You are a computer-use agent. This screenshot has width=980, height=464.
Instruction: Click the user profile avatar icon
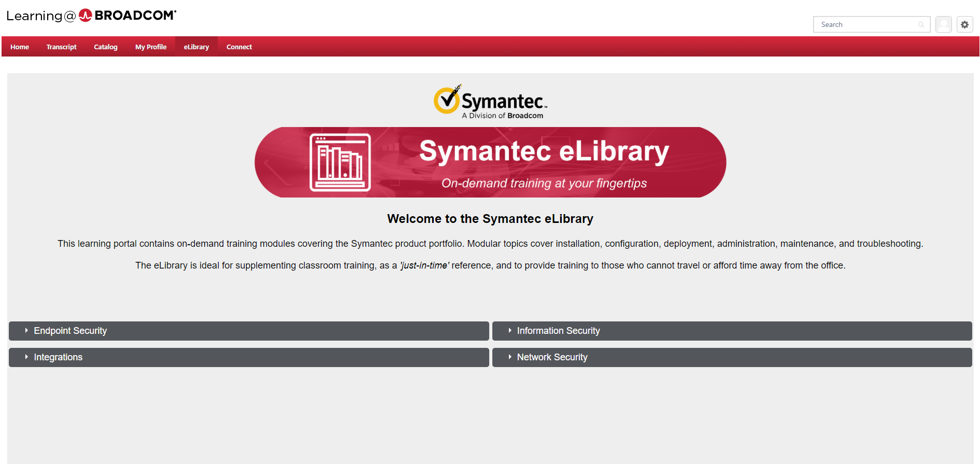(x=943, y=24)
